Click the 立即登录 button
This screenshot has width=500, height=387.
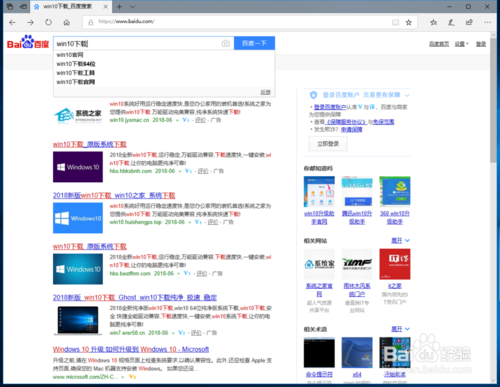click(x=328, y=144)
